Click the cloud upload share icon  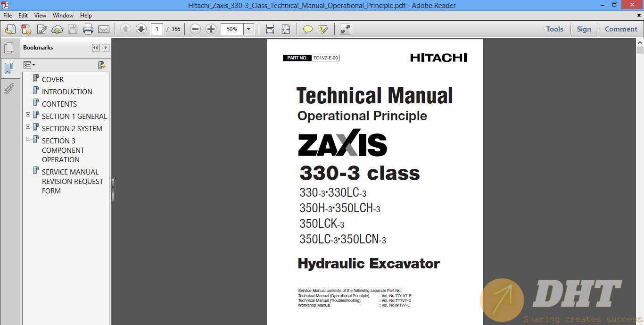57,29
